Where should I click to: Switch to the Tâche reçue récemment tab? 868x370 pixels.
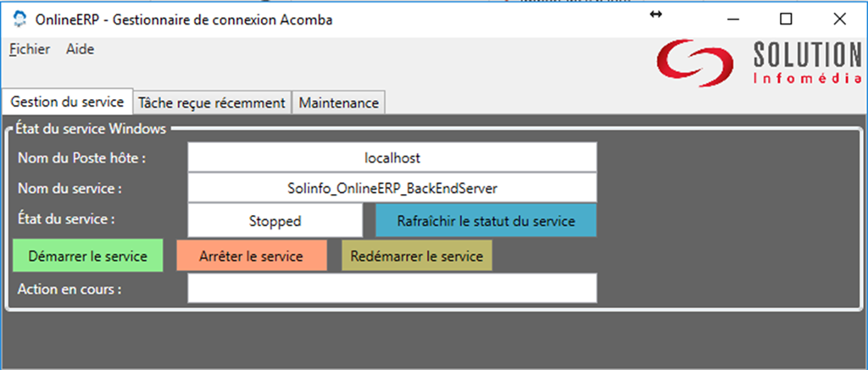212,102
